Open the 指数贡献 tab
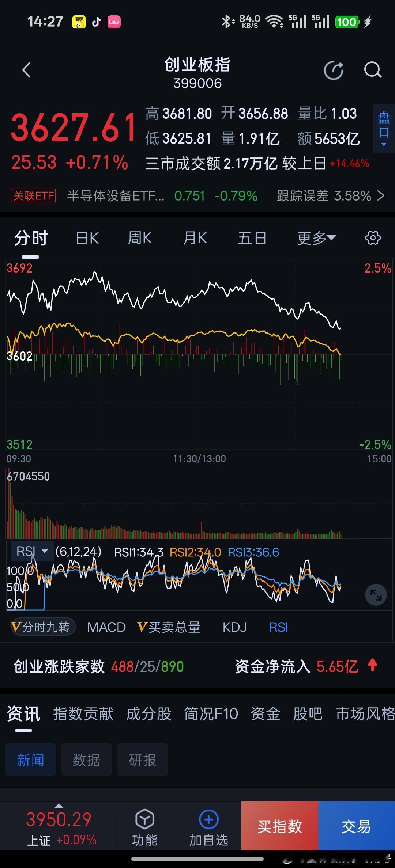Viewport: 395px width, 868px height. coord(83,713)
